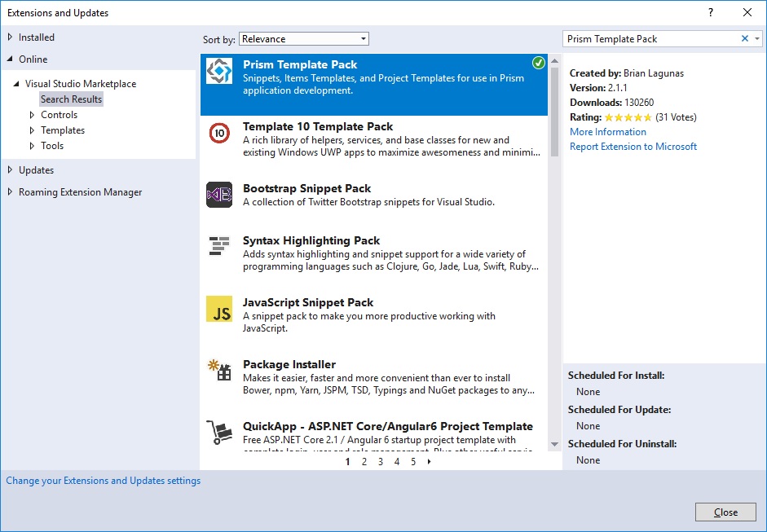Click the Version 2.1.1 text
Image resolution: width=767 pixels, height=532 pixels.
(598, 88)
